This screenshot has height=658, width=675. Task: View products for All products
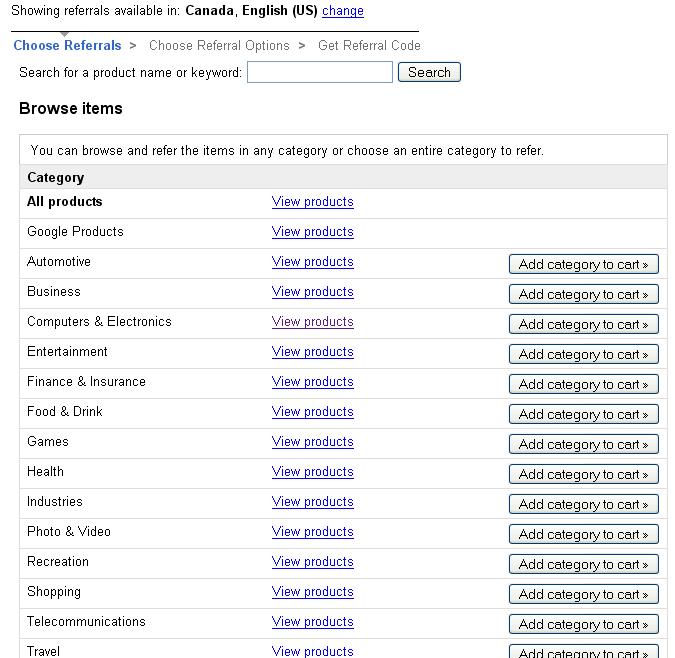point(313,202)
